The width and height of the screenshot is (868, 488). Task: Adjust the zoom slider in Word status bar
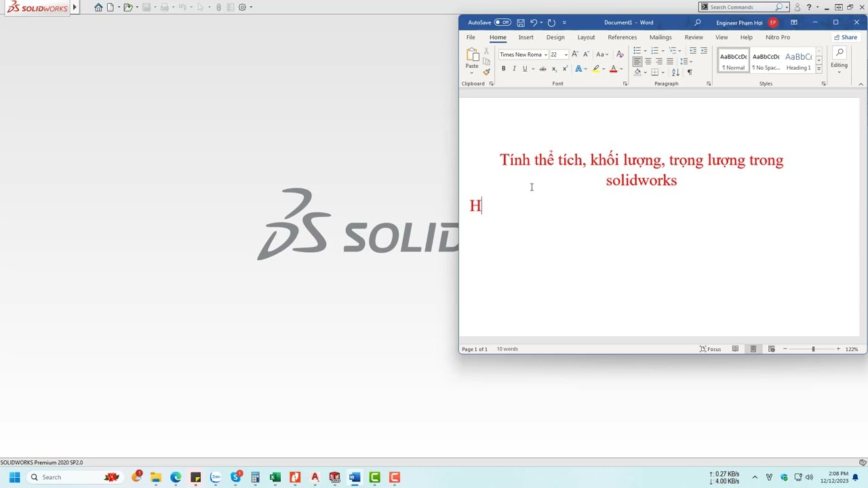[x=813, y=349]
